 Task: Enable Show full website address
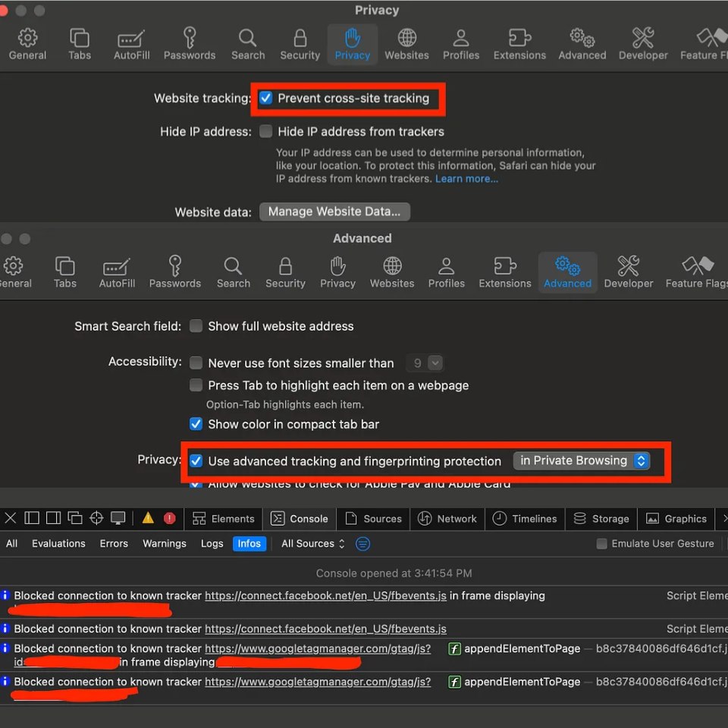(x=196, y=326)
